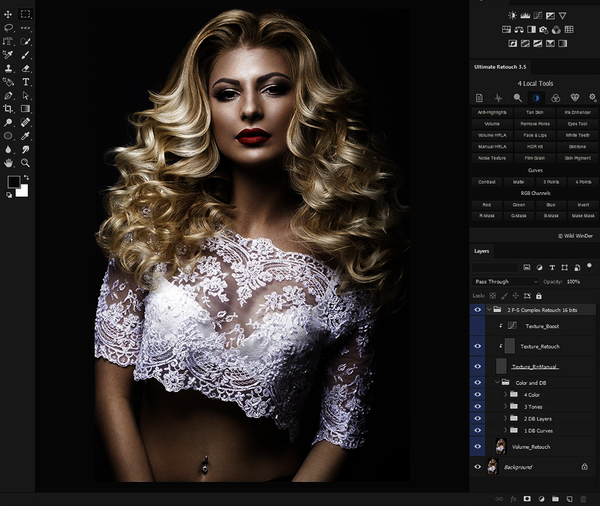
Task: Select the Brush tool
Action: tap(25, 55)
